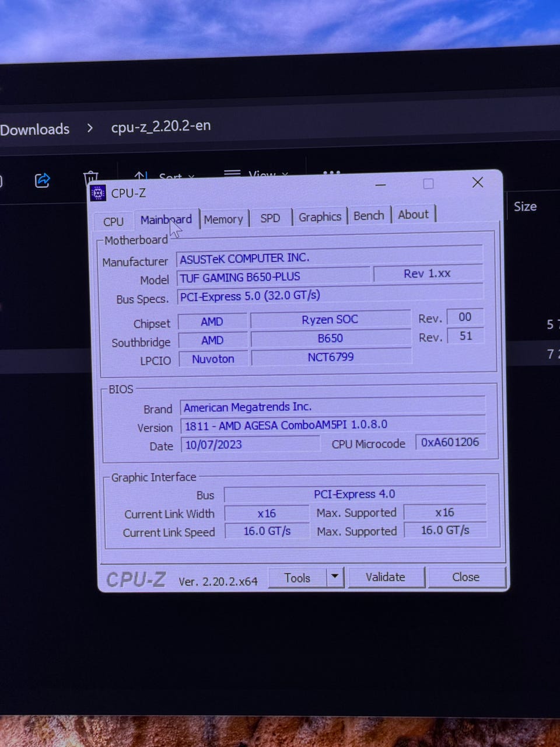Click Current Link Width x16 value

click(x=267, y=514)
